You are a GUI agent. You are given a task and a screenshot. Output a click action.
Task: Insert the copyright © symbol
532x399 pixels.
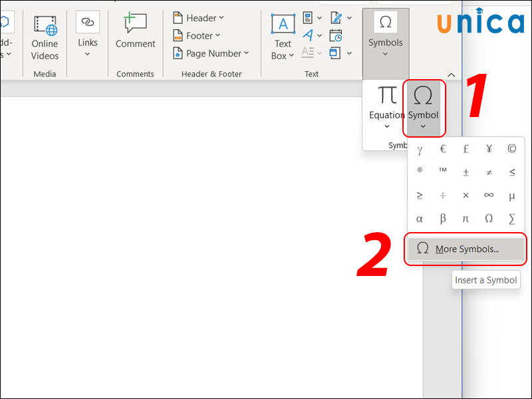(x=512, y=149)
